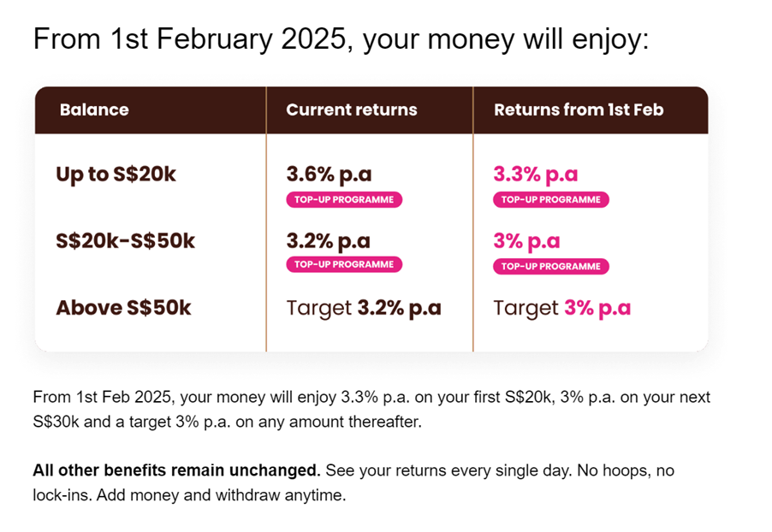Click the Top-Up Programme badge under 3.2% p.a
772x532 pixels.
344,264
